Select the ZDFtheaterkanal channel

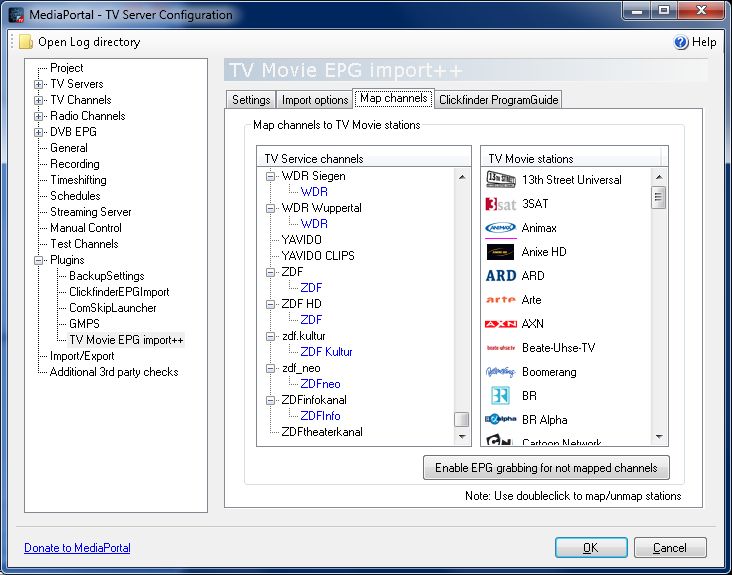(322, 432)
